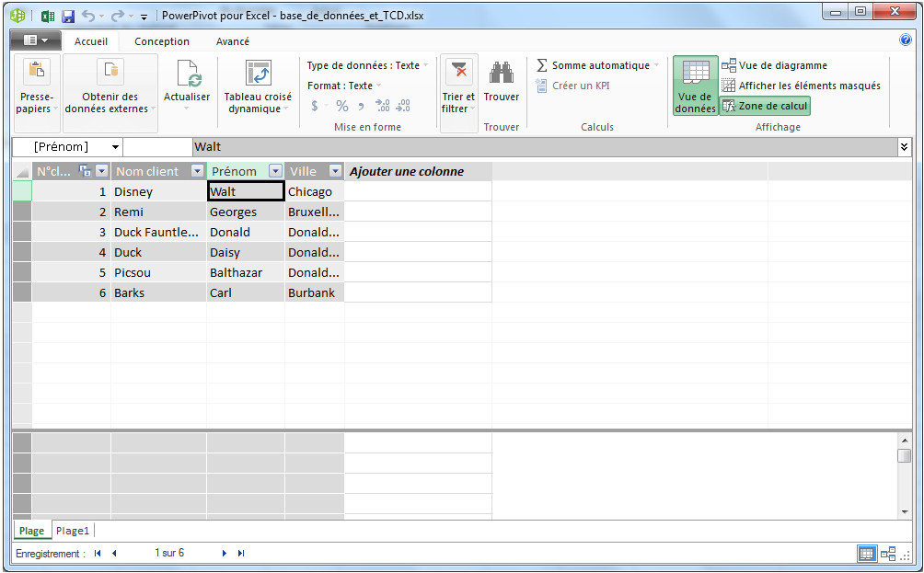Screen dimensions: 924x573
Task: Select diagram view button in status bar
Action: click(888, 555)
